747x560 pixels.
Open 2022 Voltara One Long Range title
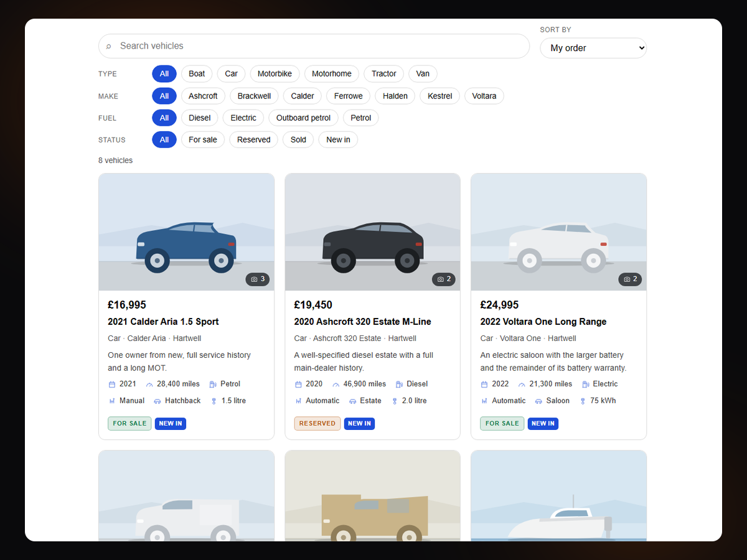(x=543, y=322)
